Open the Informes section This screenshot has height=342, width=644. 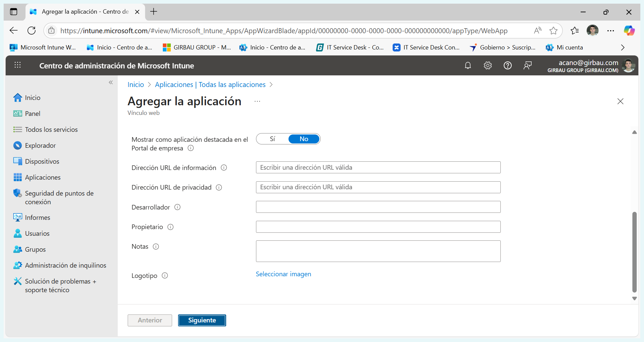coord(37,217)
